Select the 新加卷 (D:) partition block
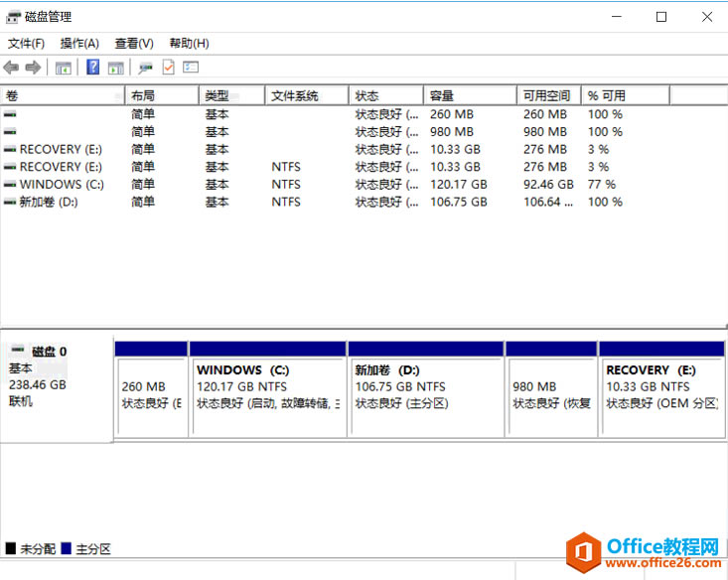728x580 pixels. coord(426,389)
